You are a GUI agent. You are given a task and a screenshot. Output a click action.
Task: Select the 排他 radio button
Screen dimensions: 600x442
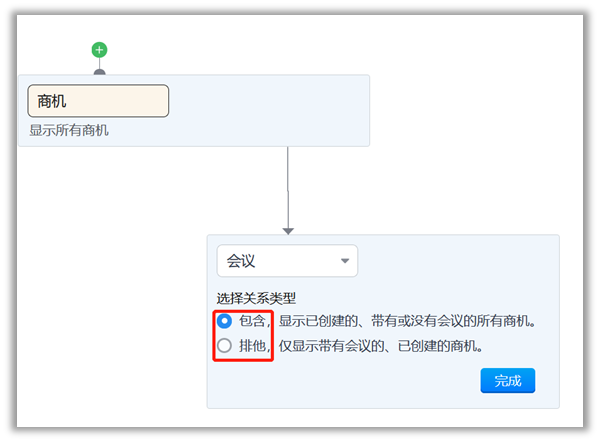pos(225,346)
